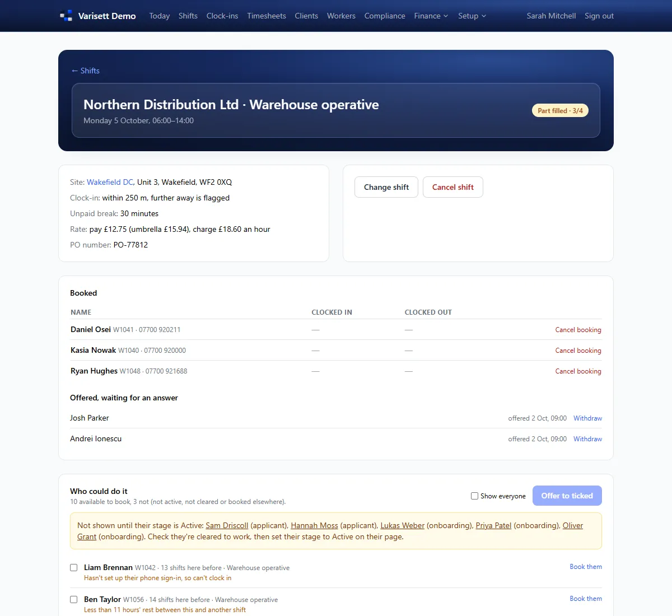Click the Unpaid break 30 minutes line
This screenshot has width=672, height=616.
tap(114, 213)
